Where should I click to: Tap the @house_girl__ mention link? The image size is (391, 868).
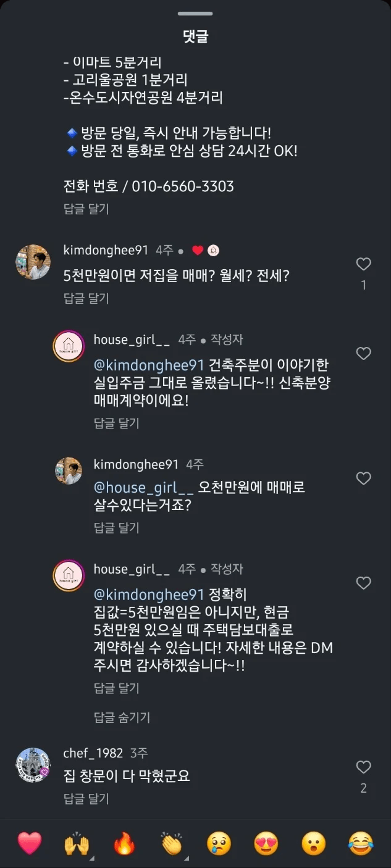[144, 488]
